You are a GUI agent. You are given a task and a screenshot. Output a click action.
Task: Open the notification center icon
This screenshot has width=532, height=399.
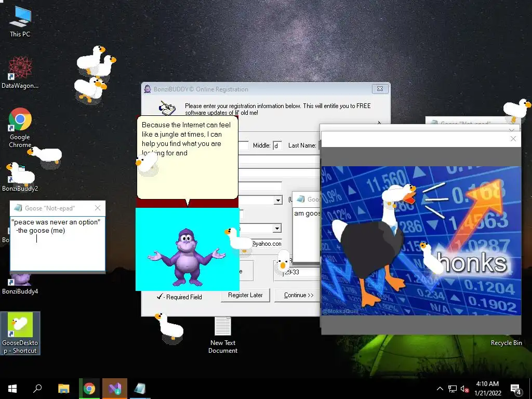pos(516,389)
